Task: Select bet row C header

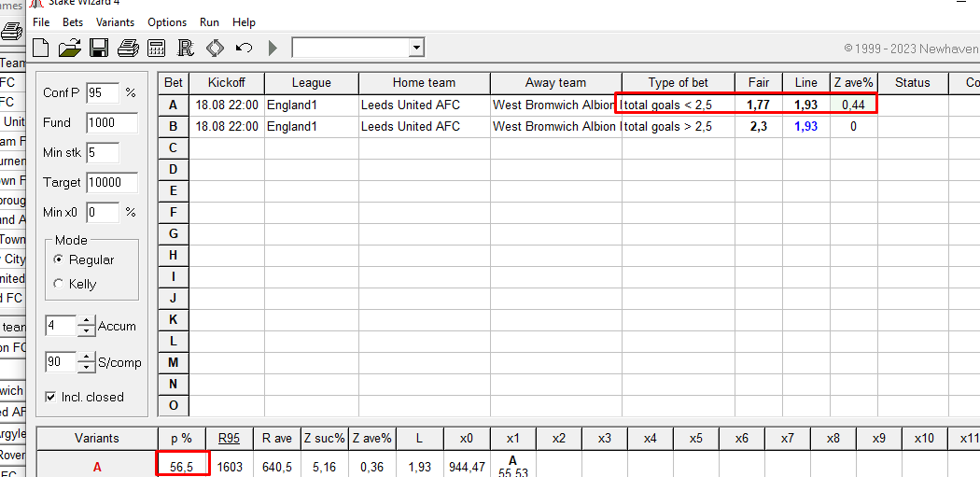Action: (174, 147)
